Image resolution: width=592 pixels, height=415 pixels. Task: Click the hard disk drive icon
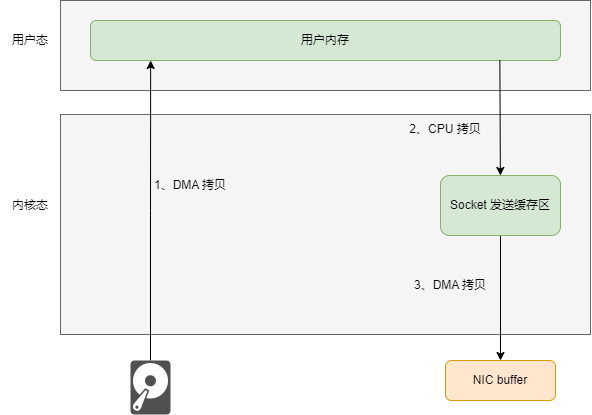(150, 387)
